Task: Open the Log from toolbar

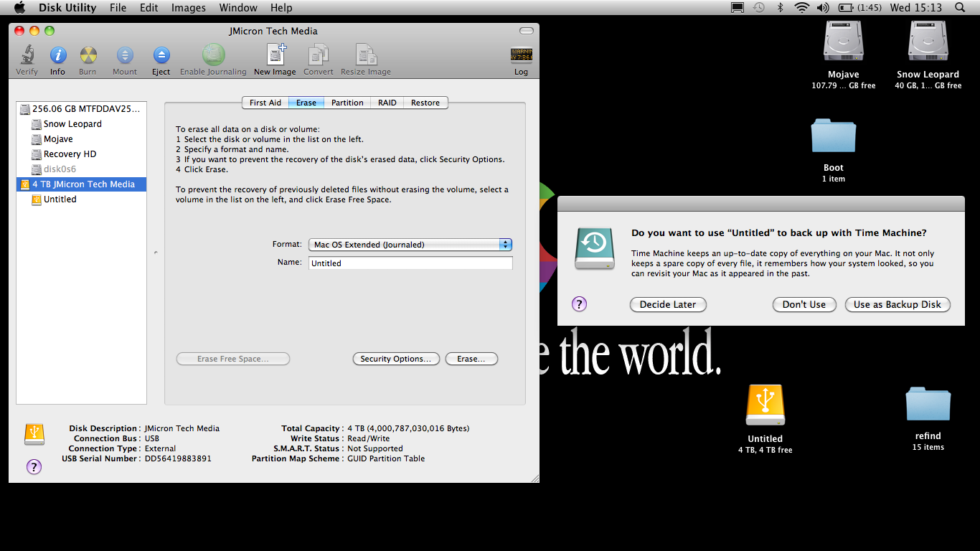Action: (x=522, y=60)
